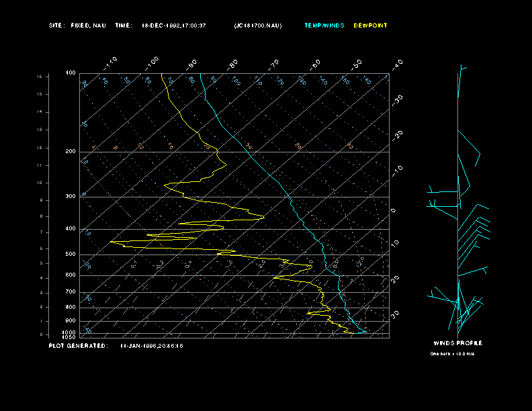532x411 pixels.
Task: Click altitude scale label 15
Action: pos(40,94)
